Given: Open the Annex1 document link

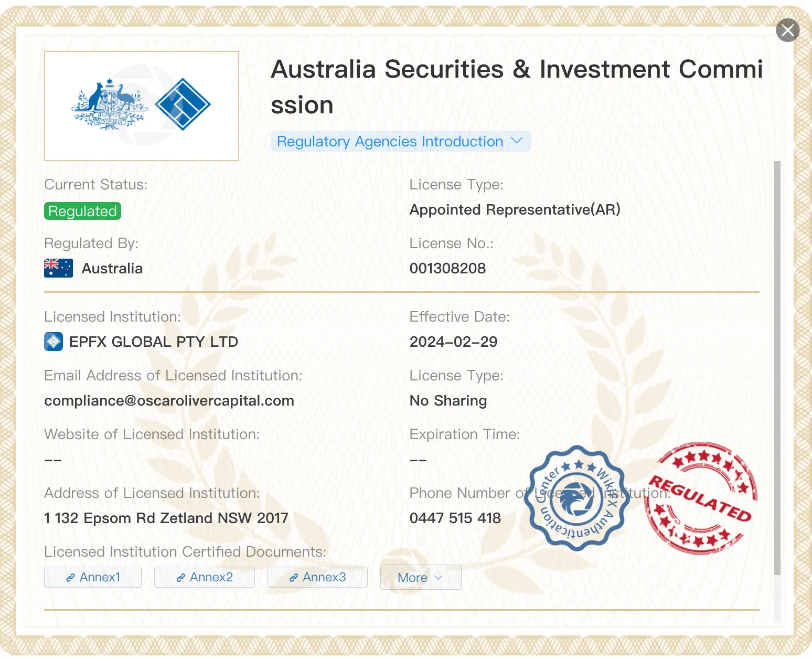Looking at the screenshot, I should pyautogui.click(x=93, y=577).
